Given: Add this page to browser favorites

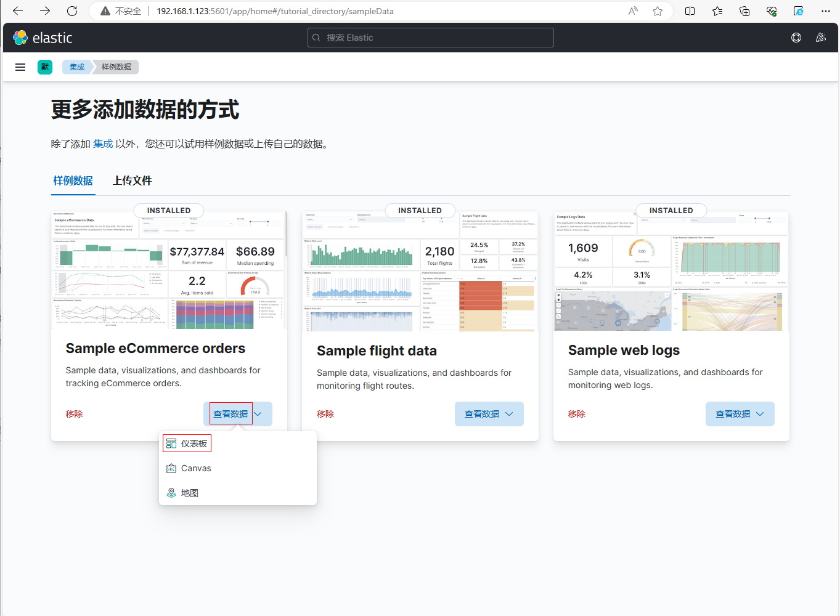Looking at the screenshot, I should (658, 11).
